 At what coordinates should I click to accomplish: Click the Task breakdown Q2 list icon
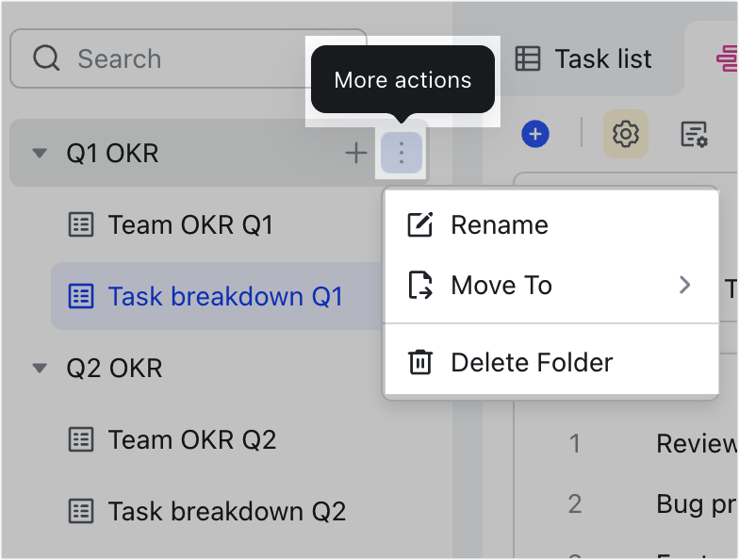pos(81,511)
